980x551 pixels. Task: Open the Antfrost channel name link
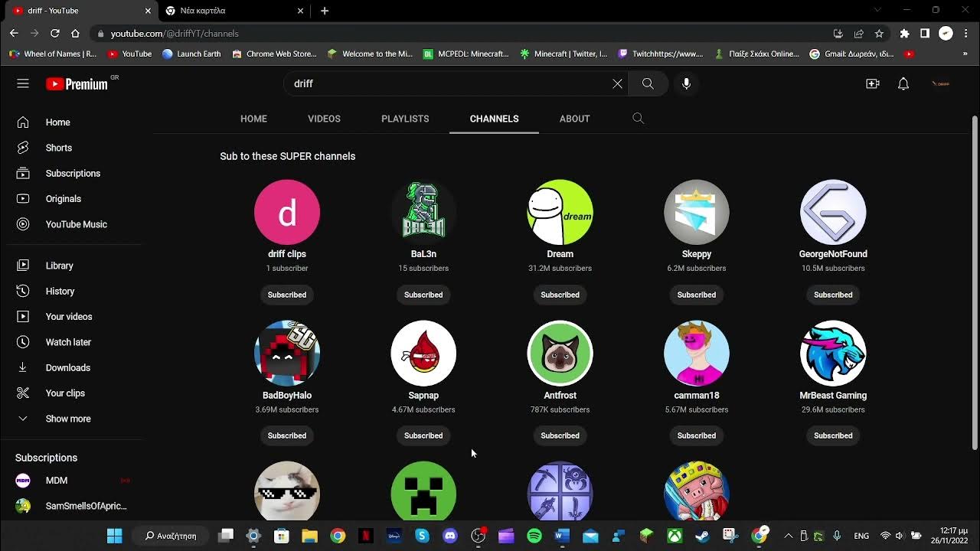[x=560, y=396]
